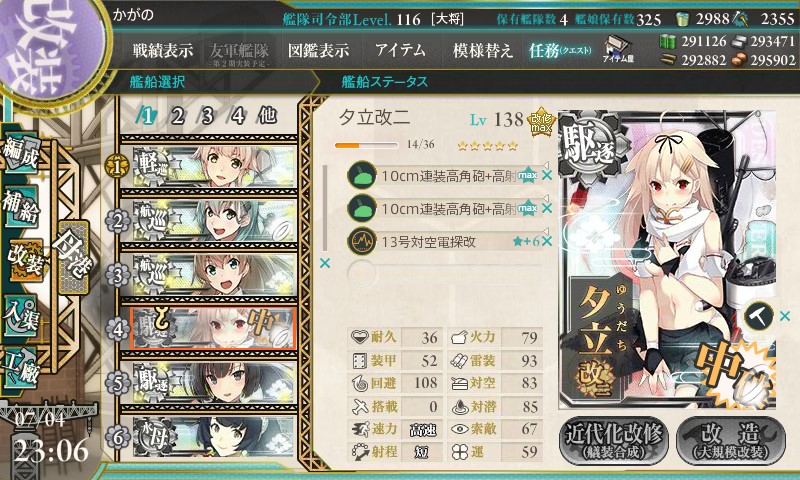Remove the first 10cm連装高角砲 with its X

point(547,175)
